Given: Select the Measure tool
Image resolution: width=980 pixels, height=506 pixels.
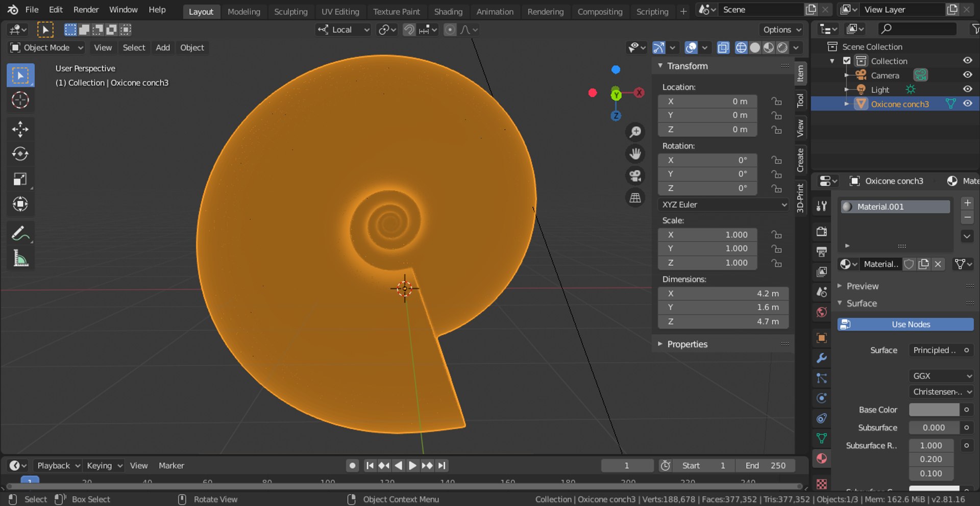Looking at the screenshot, I should point(20,259).
